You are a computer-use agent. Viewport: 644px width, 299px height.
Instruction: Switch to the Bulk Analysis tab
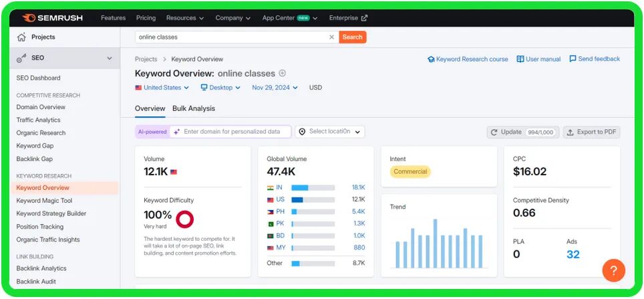click(x=194, y=108)
